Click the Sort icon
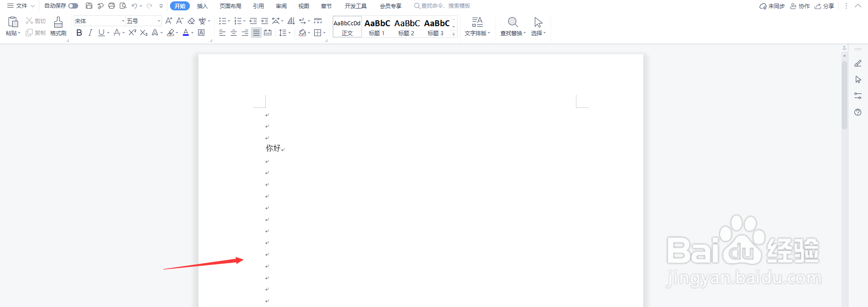 pyautogui.click(x=291, y=21)
